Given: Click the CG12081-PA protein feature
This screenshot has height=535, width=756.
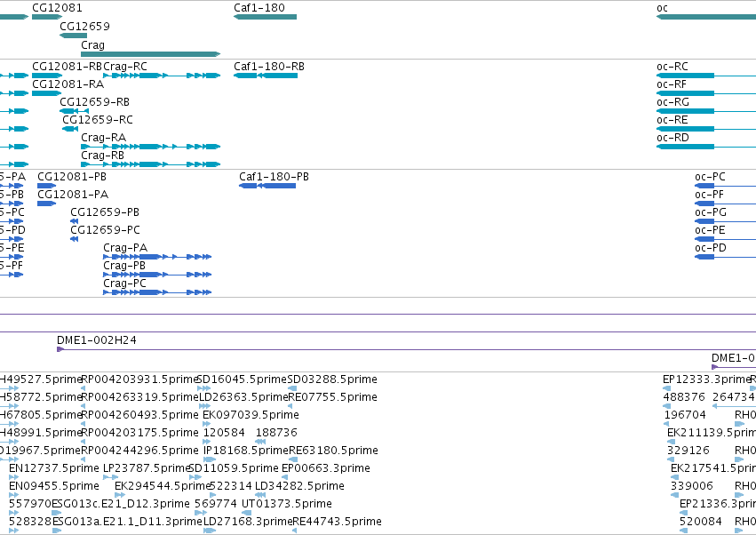Looking at the screenshot, I should pos(47,204).
